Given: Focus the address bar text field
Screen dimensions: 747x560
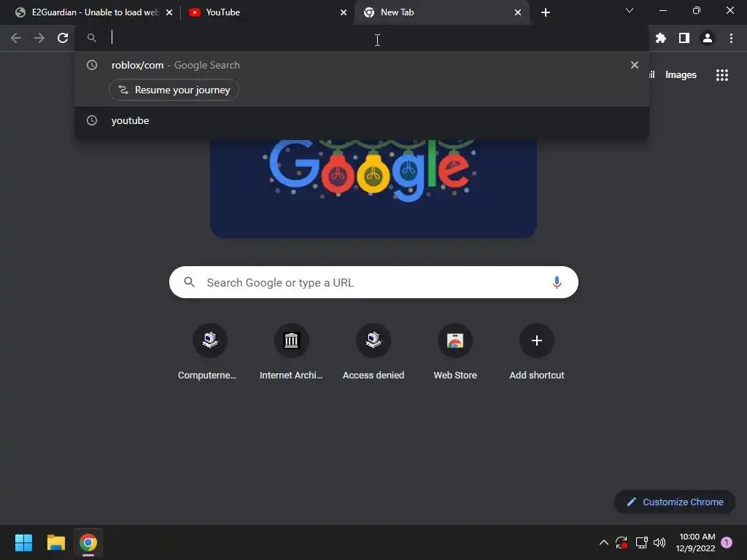Looking at the screenshot, I should click(362, 38).
